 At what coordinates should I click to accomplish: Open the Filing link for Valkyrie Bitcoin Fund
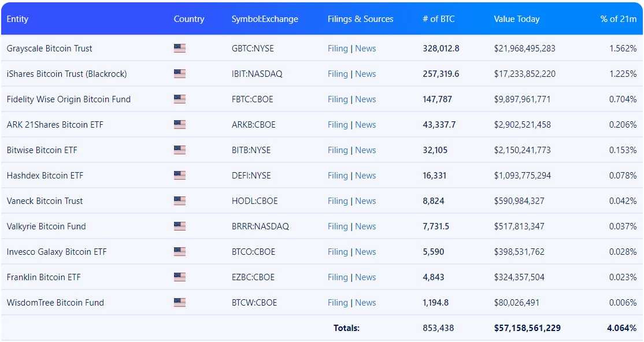[338, 226]
